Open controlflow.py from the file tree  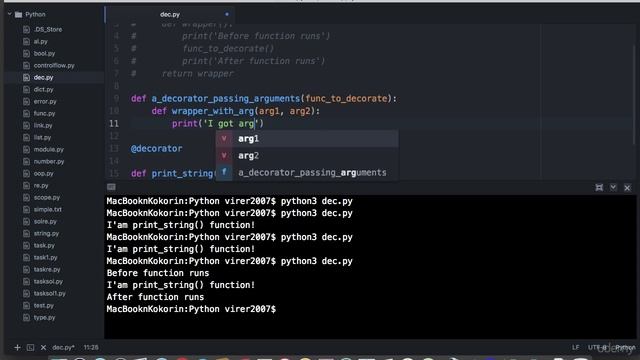(54, 65)
